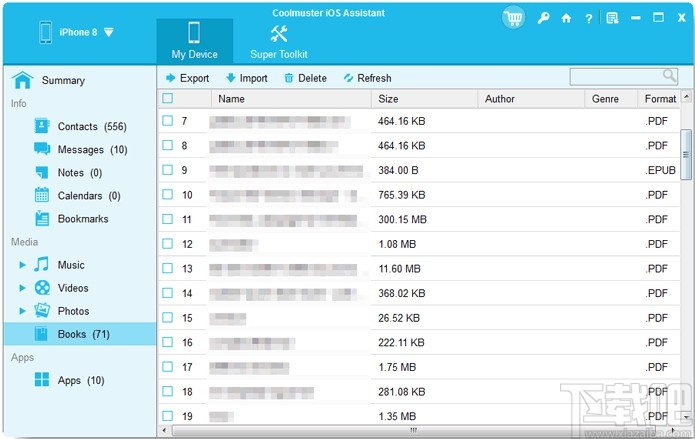The image size is (695, 439).
Task: Sort by the Size column header
Action: pos(424,99)
